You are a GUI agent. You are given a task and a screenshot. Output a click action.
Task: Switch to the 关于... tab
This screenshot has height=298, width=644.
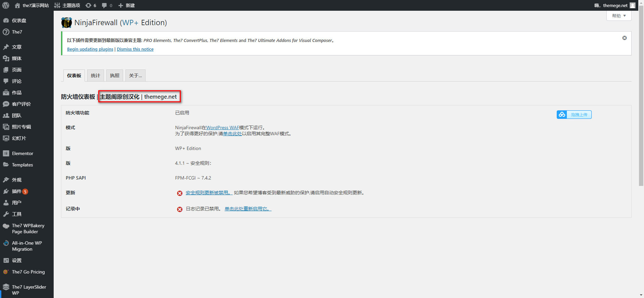(136, 76)
